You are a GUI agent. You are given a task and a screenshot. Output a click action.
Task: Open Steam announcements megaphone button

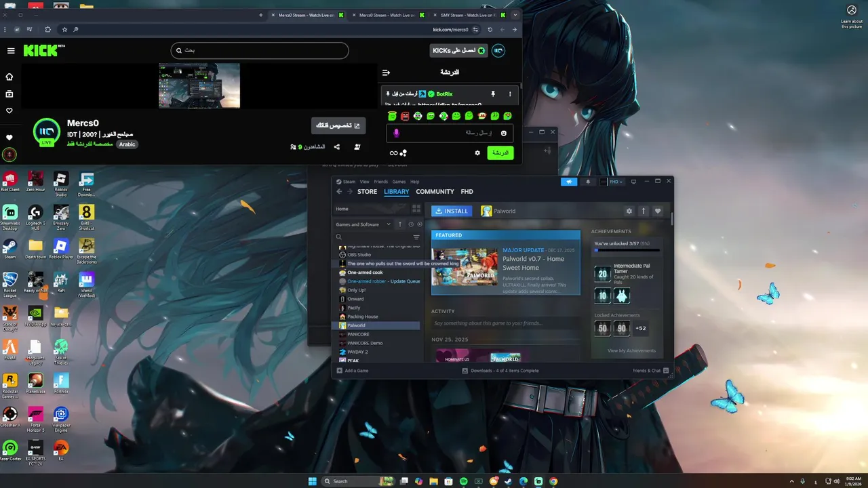pyautogui.click(x=569, y=182)
